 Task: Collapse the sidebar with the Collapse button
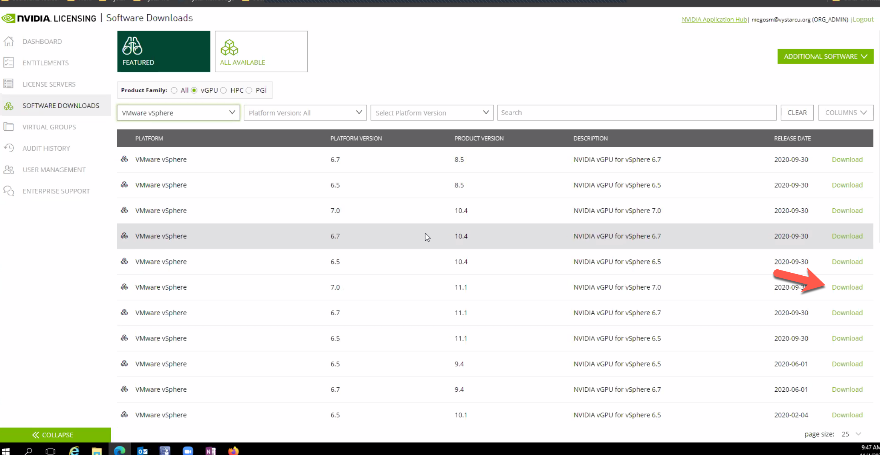pos(56,435)
